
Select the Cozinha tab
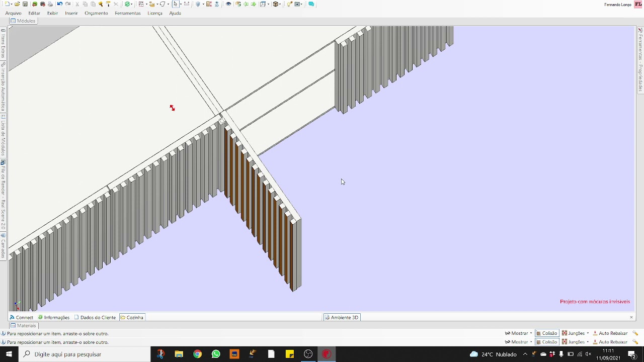[x=132, y=317]
